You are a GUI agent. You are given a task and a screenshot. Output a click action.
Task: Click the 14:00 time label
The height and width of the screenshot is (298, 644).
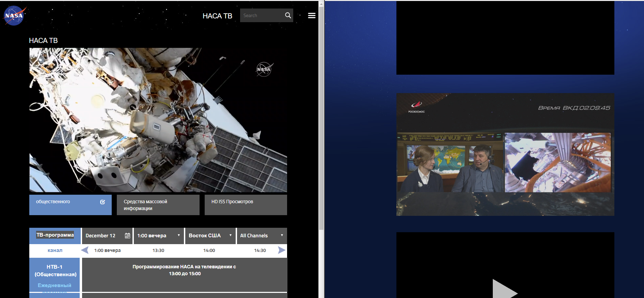[x=209, y=250]
